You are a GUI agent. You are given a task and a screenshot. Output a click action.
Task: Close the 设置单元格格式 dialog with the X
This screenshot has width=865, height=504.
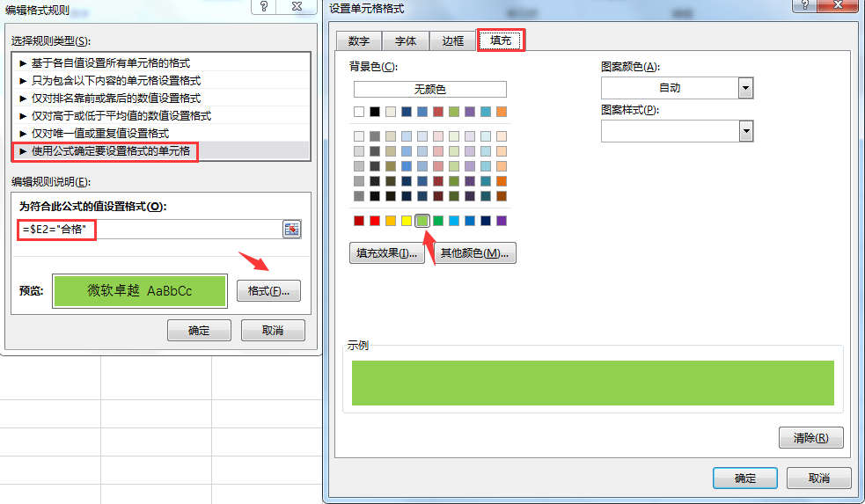[x=838, y=5]
